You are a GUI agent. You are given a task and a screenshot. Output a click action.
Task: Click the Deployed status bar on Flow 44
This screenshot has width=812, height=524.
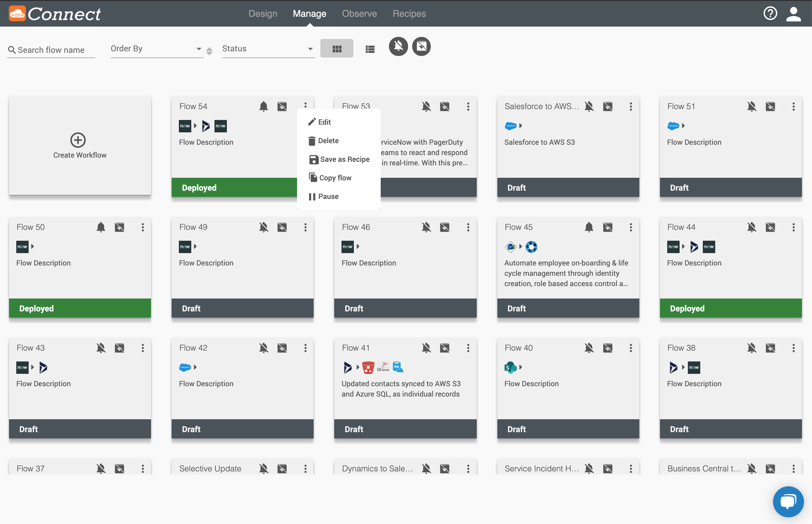731,308
